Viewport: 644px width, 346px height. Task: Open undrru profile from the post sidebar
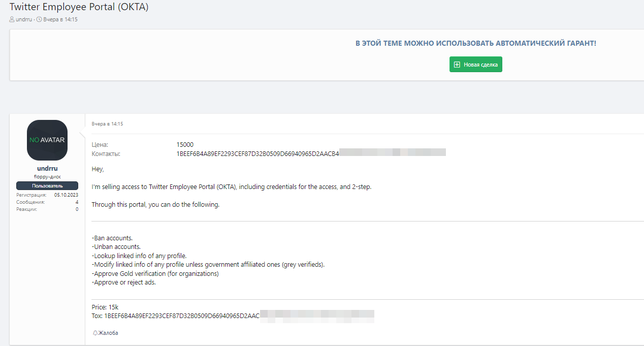coord(47,168)
